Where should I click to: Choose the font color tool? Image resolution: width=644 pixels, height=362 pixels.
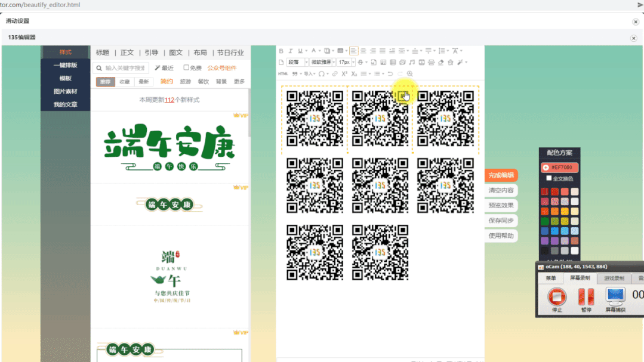pyautogui.click(x=313, y=51)
